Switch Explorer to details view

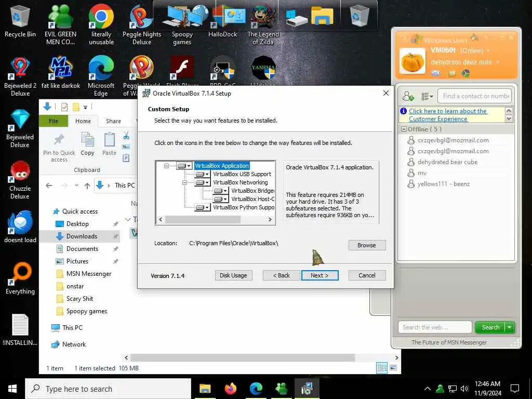[x=382, y=368]
